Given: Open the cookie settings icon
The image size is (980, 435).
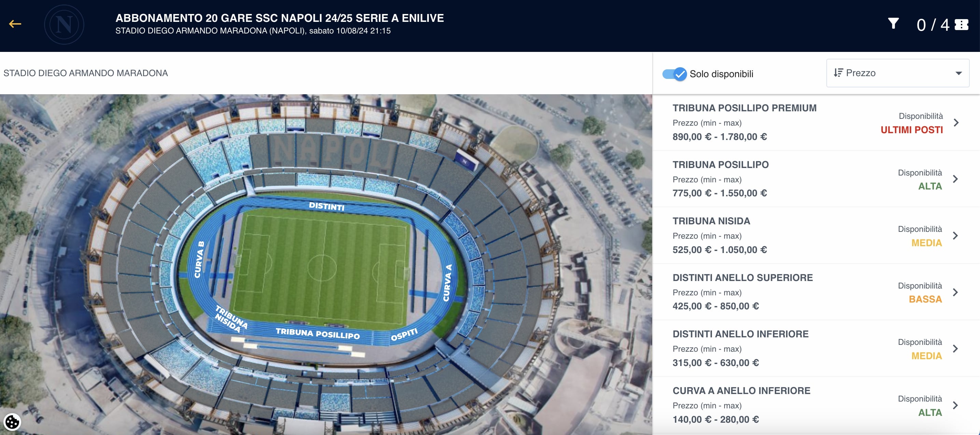Looking at the screenshot, I should (12, 422).
